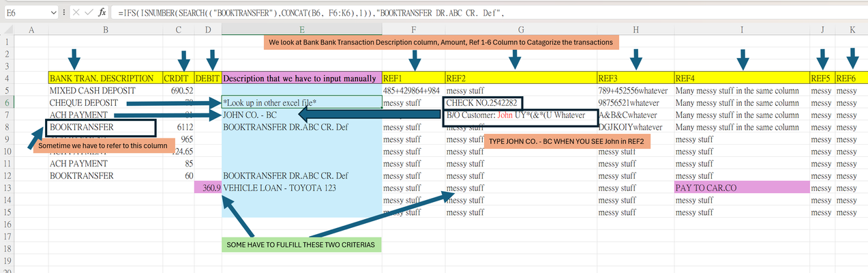The image size is (868, 273).
Task: Click the CHECK NO.2542282 boxed cell
Action: [483, 103]
